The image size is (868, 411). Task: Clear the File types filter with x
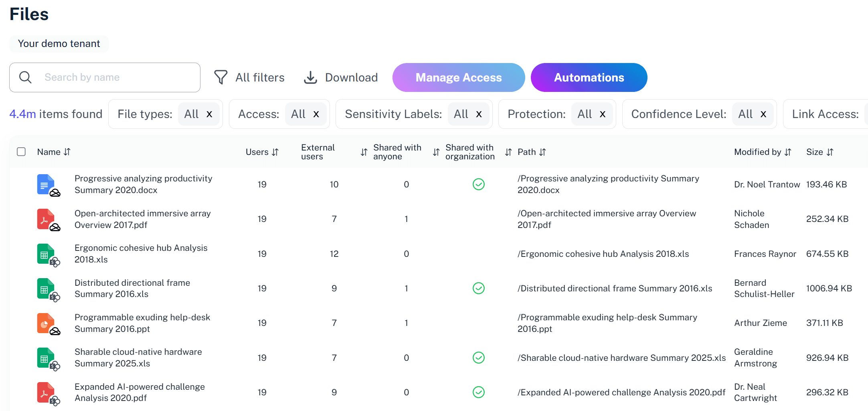(x=209, y=114)
